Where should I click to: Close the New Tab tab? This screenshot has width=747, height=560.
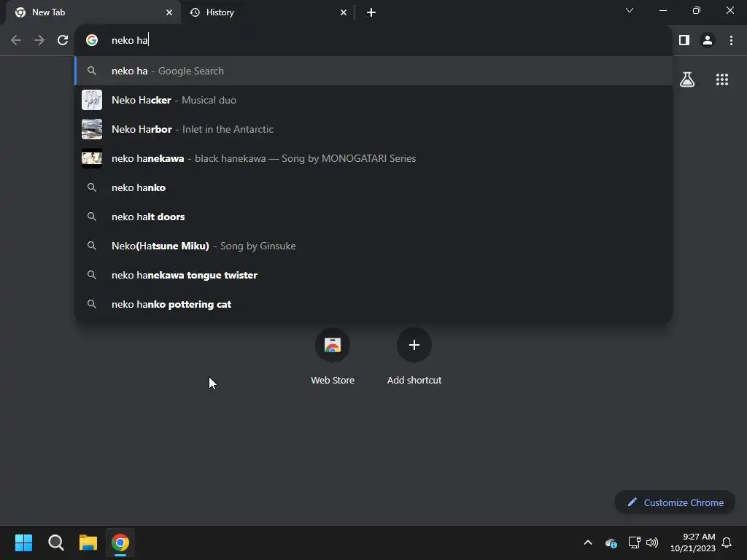(x=169, y=12)
